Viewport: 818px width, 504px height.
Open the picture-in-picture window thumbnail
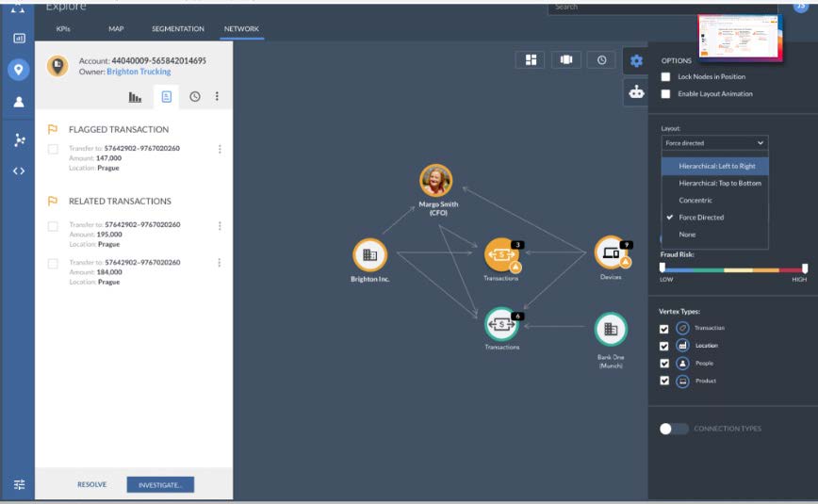click(741, 37)
